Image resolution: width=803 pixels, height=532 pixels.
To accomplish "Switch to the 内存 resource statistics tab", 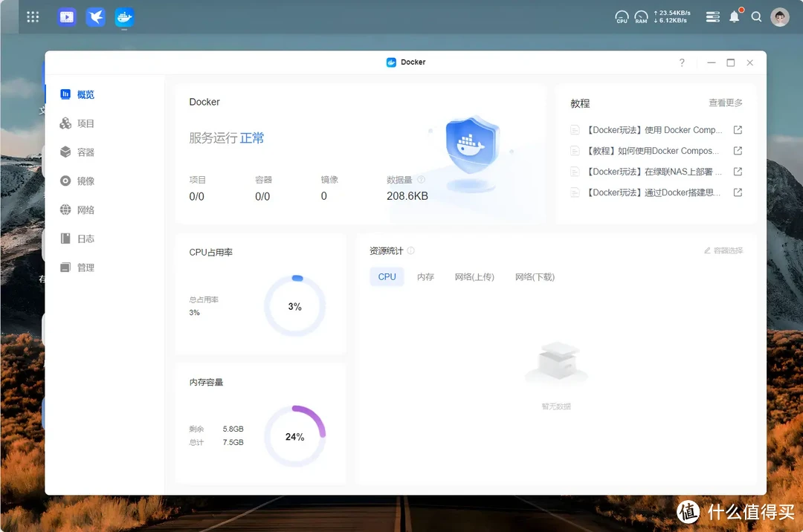I will click(x=425, y=276).
